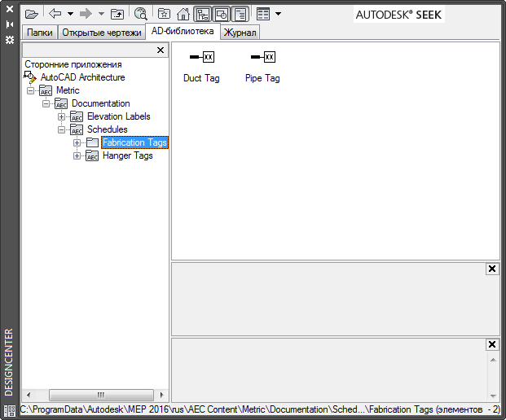Click the AEC icon beside Schedules
The image size is (506, 420).
pos(77,129)
